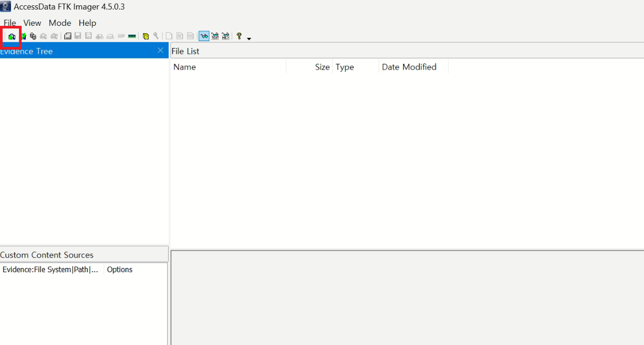The image size is (644, 345).
Task: Click the Export Disk Image floppy icon
Action: (77, 36)
